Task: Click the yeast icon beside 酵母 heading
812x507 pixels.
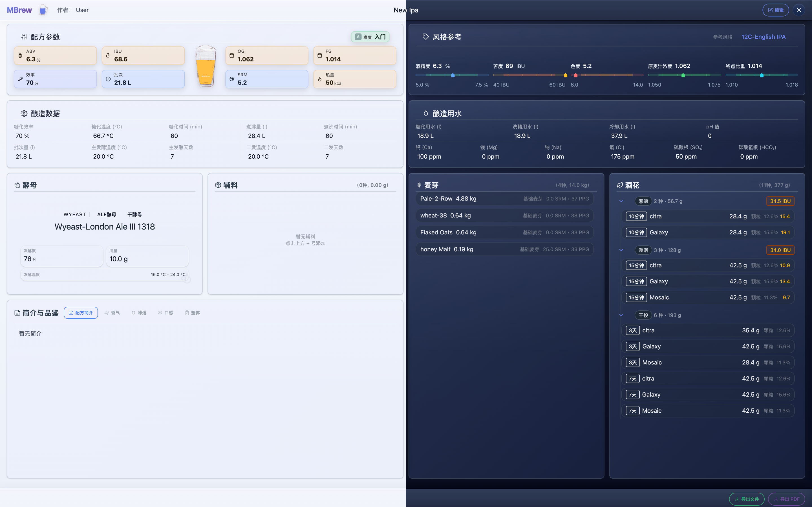Action: 17,185
